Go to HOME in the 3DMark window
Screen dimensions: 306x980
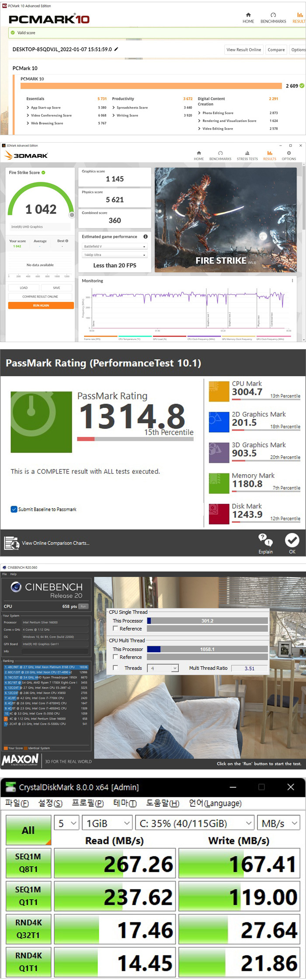(199, 156)
